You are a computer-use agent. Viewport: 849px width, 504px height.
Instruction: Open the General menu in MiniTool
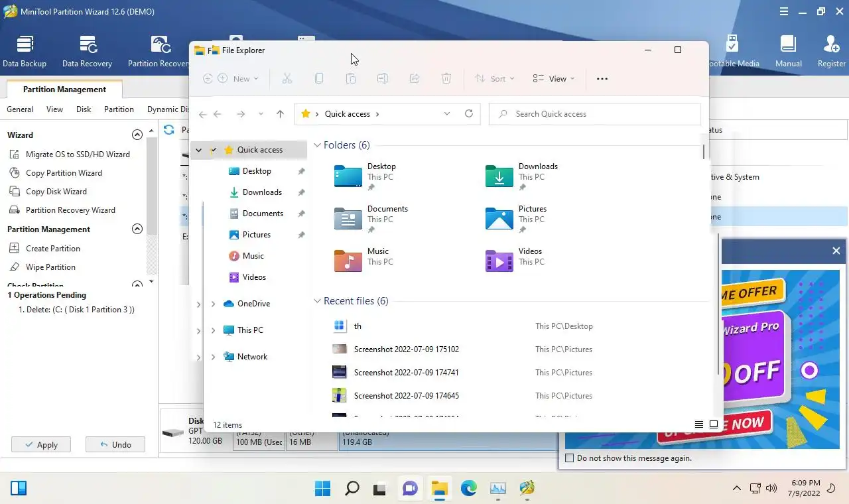pyautogui.click(x=20, y=109)
